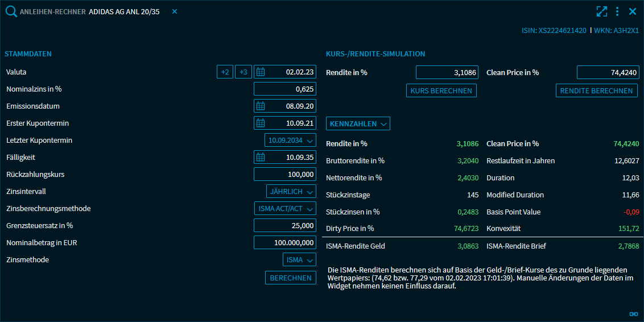The height and width of the screenshot is (322, 644).
Task: Expand the KENNZAHLEN dropdown
Action: click(358, 123)
